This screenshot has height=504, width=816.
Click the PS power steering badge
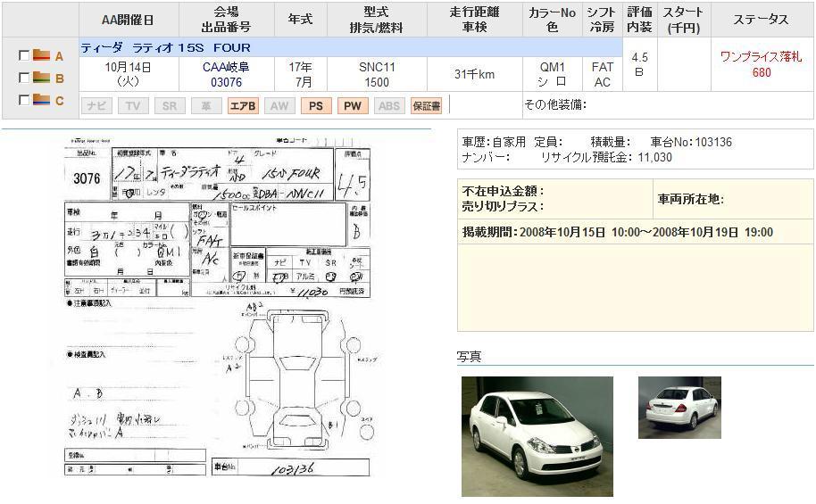316,105
